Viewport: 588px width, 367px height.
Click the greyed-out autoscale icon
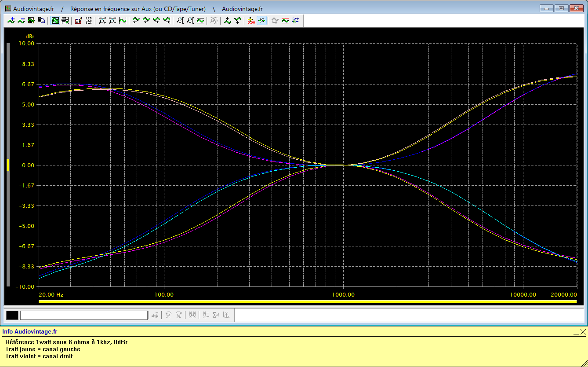click(x=214, y=20)
